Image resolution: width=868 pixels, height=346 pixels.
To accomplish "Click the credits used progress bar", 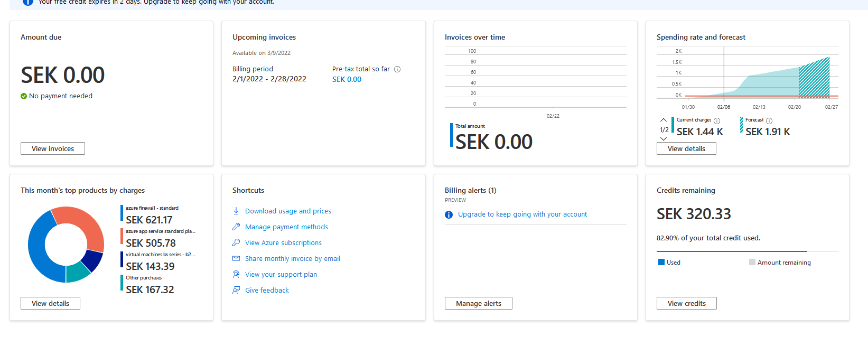I will click(732, 251).
